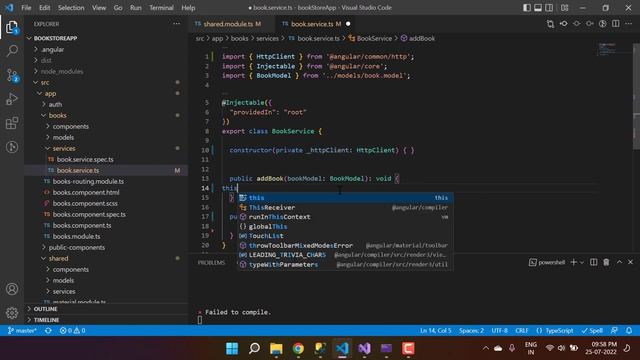Open Source Control view
This screenshot has width=640, height=360.
(12, 76)
